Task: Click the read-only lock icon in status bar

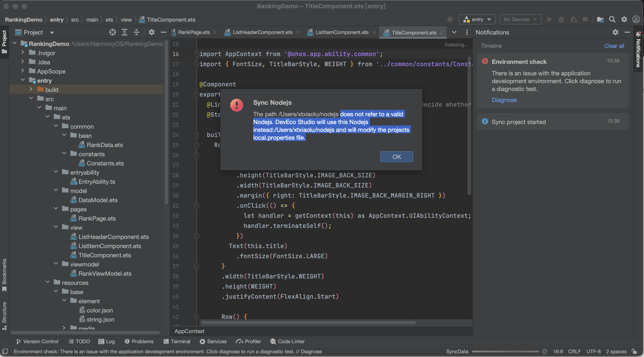Action: [x=634, y=351]
